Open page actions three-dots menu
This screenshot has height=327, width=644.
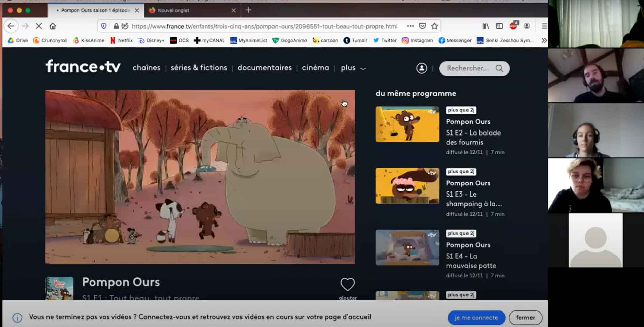coord(410,26)
